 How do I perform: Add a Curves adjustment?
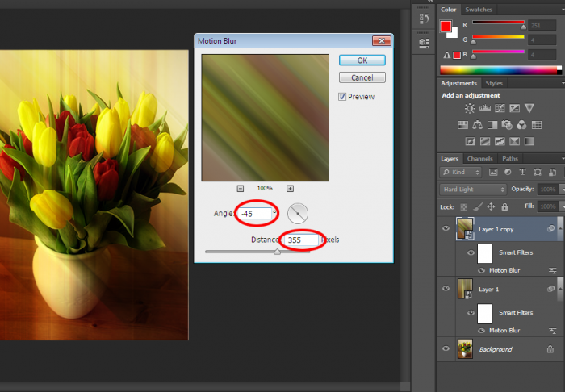[x=500, y=108]
